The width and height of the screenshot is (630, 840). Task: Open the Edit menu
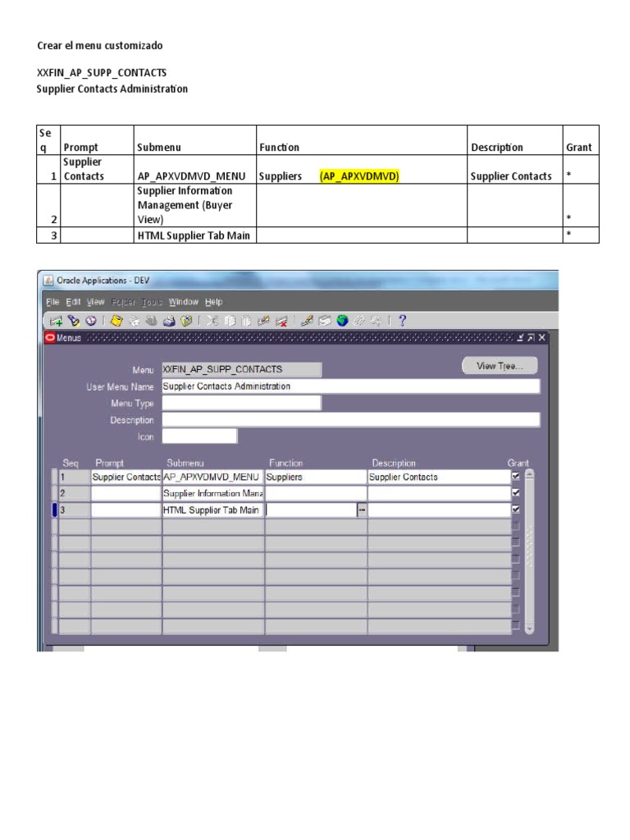(x=73, y=302)
